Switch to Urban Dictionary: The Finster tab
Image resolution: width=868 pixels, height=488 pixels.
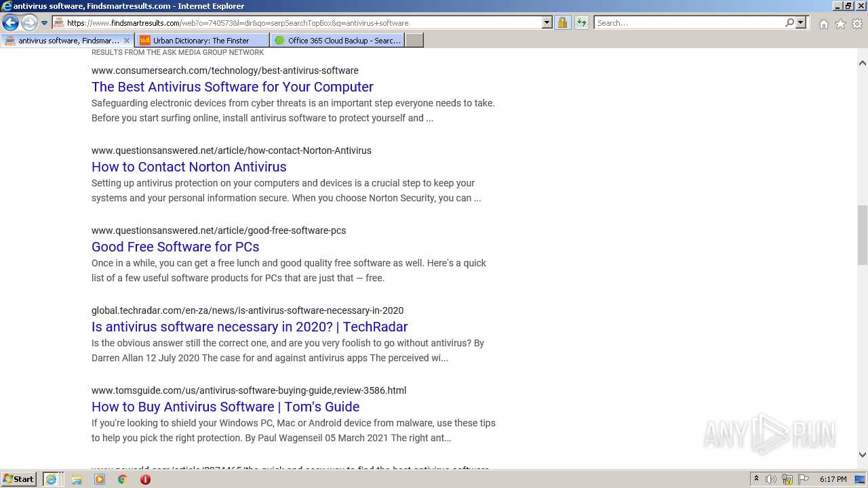point(202,40)
